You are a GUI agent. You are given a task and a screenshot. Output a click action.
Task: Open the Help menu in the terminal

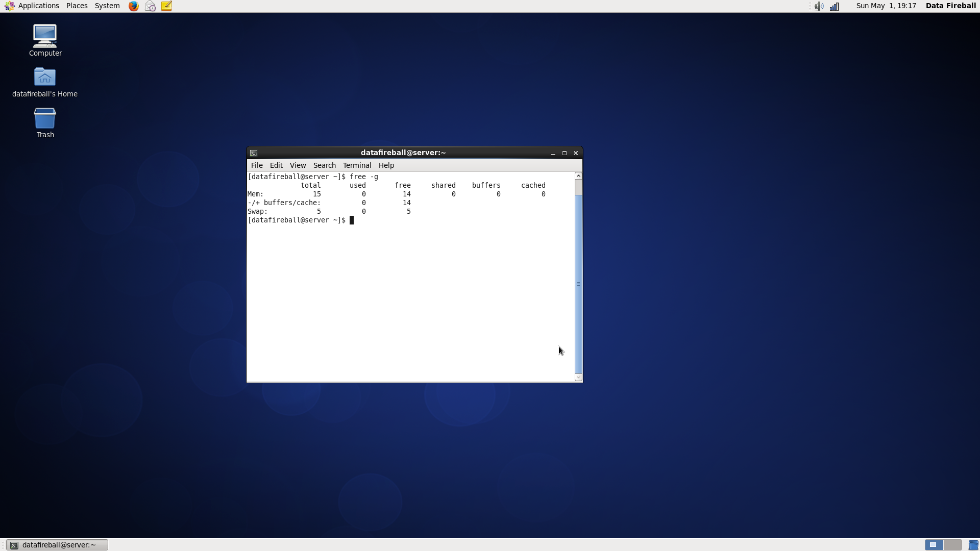click(386, 165)
